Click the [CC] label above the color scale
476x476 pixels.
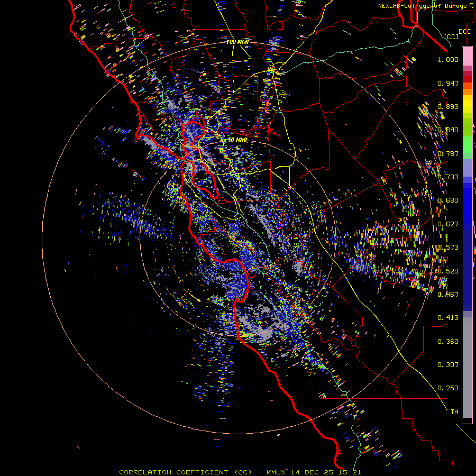452,36
